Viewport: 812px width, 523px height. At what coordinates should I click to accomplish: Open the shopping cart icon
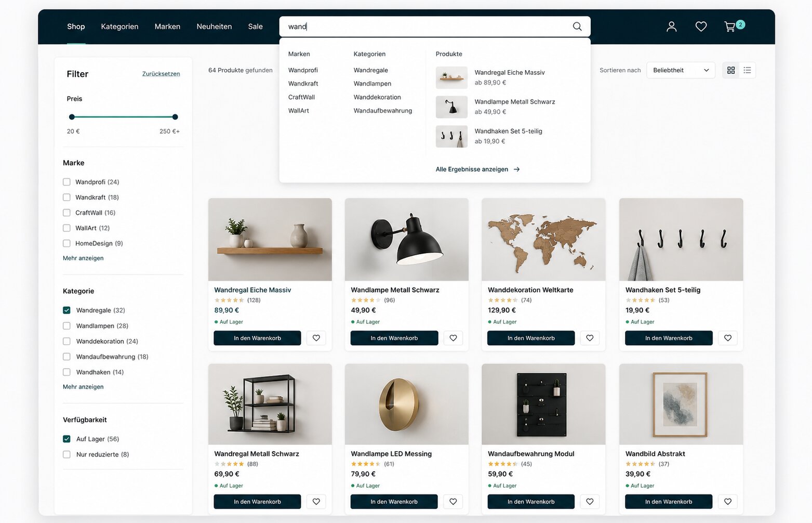coord(730,27)
